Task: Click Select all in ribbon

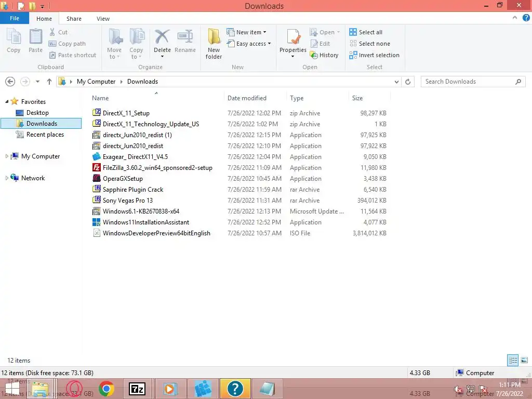Action: tap(366, 32)
